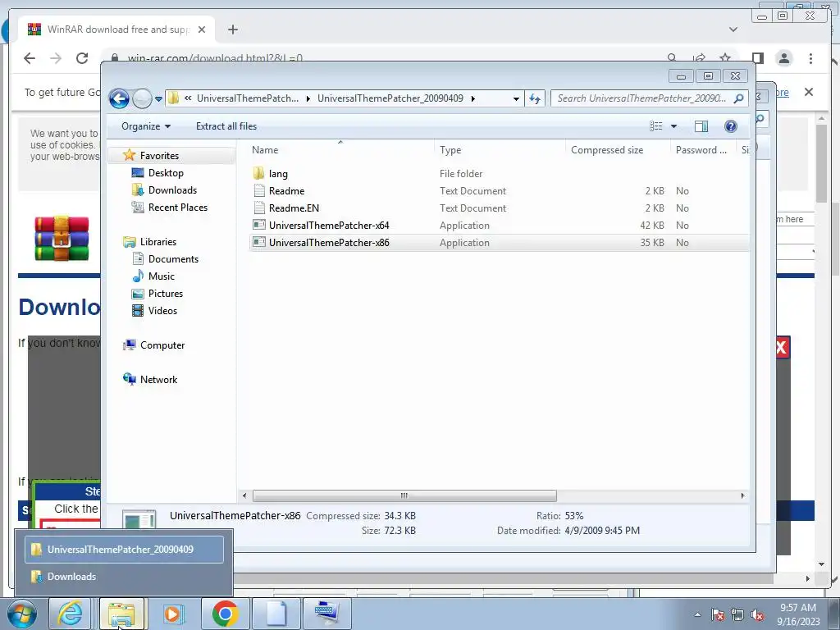Screen dimensions: 840x630
Task: Click the network tray icon
Action: click(737, 615)
